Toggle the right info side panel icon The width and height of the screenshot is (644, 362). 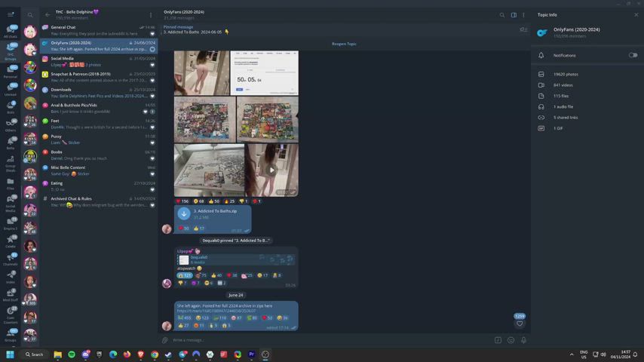(x=514, y=15)
